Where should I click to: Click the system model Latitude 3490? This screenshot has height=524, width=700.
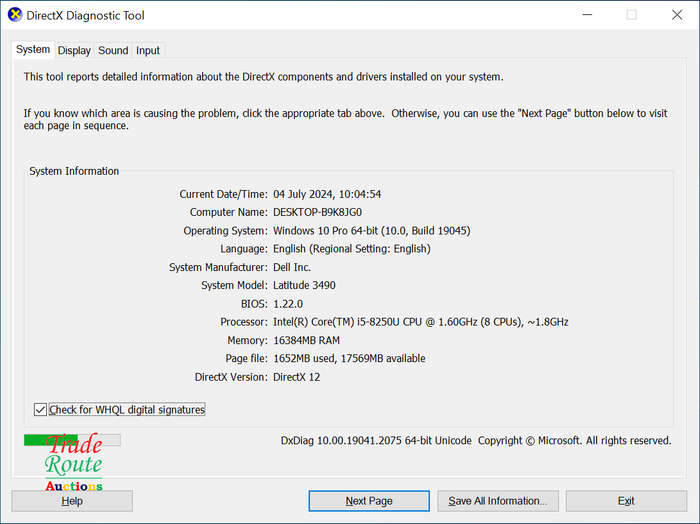pos(304,285)
